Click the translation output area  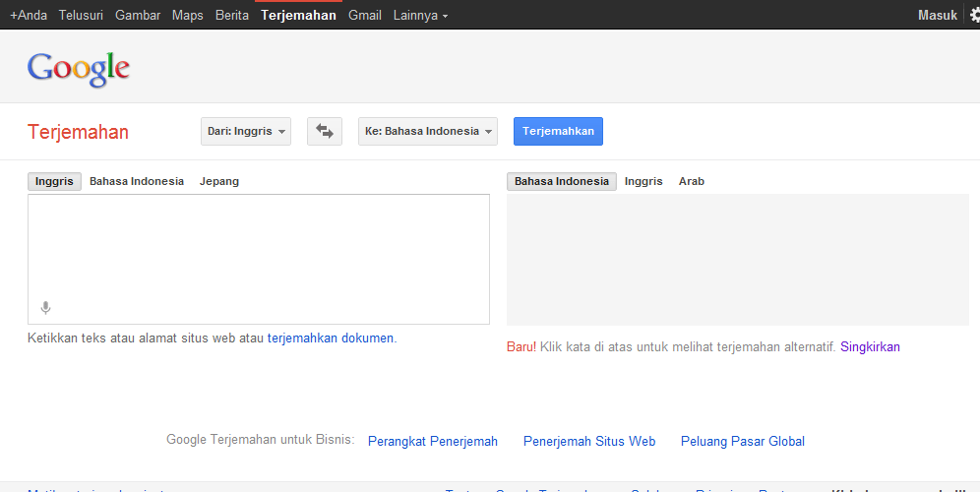(738, 260)
